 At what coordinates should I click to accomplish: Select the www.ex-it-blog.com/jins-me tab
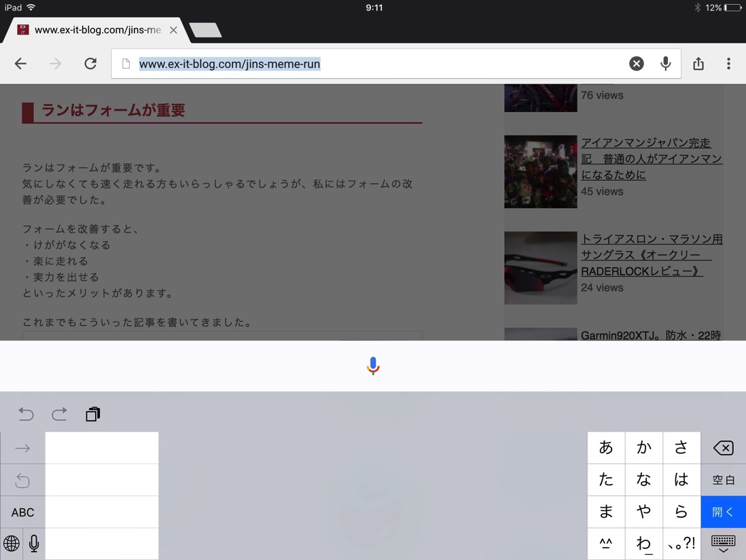click(98, 30)
